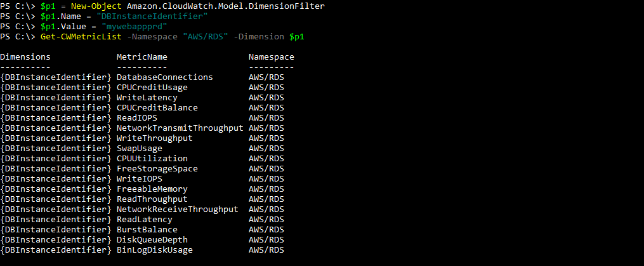Click the CPUUtilization metric name

pos(152,159)
